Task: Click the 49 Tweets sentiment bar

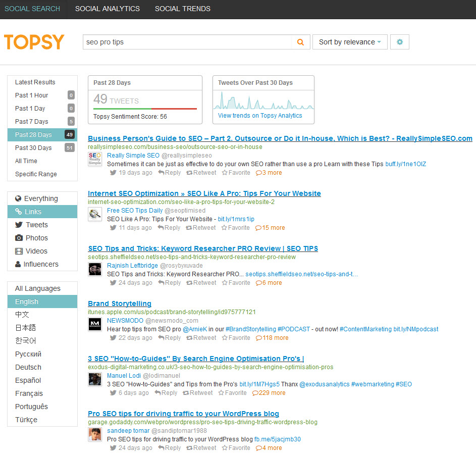Action: tap(145, 109)
